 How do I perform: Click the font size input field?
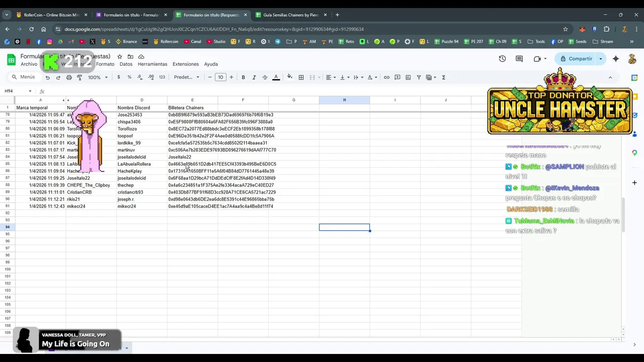point(220,77)
